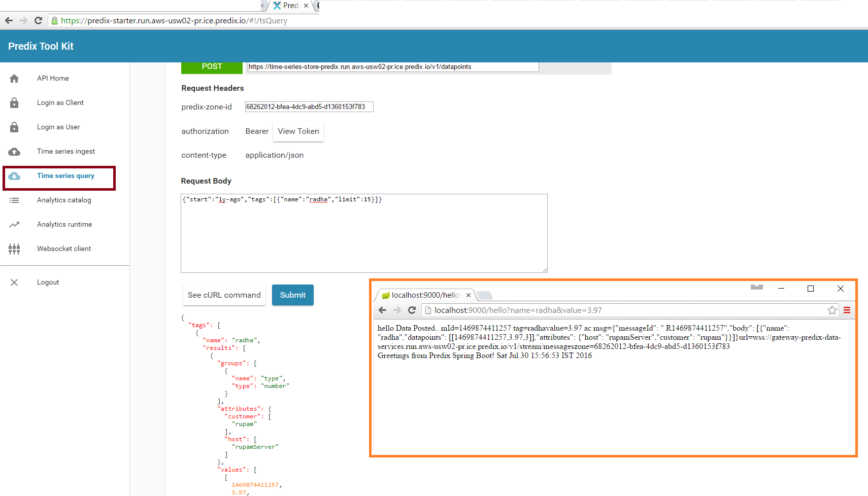Click the Logout X icon
Screen dimensions: 868x496
click(14, 282)
